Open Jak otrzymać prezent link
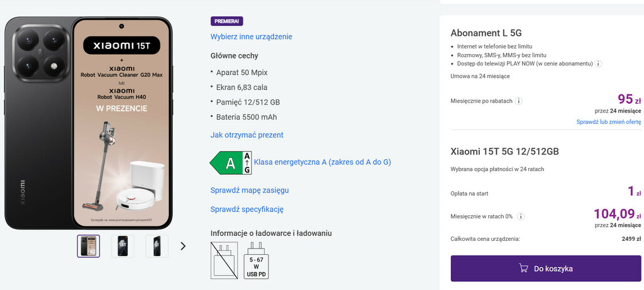The width and height of the screenshot is (644, 290). [x=247, y=135]
